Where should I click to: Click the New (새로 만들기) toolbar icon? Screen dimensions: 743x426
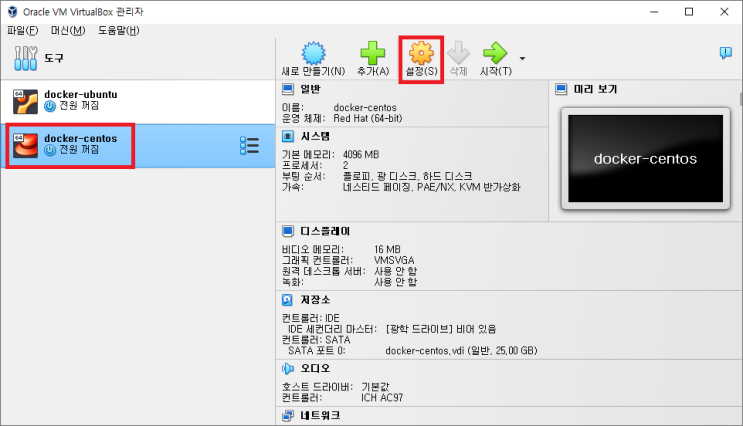click(313, 53)
